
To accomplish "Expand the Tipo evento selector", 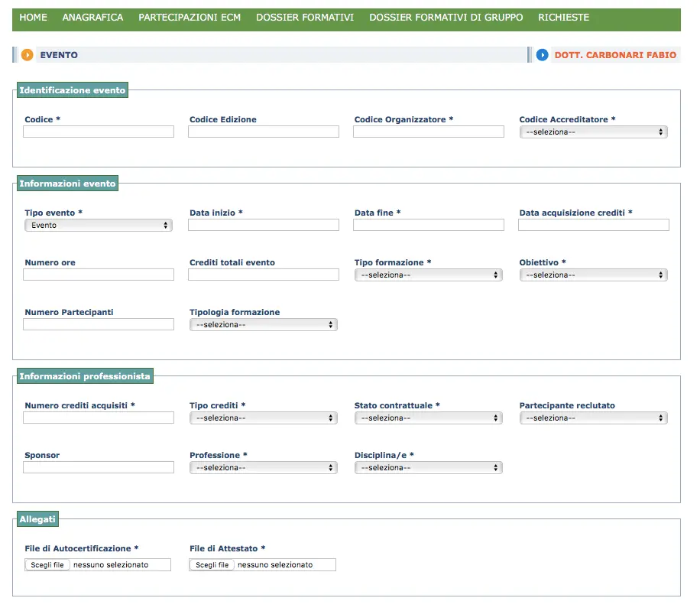I will point(99,226).
